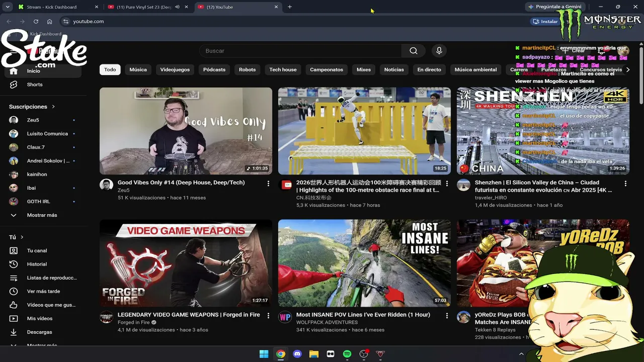Open a new browser tab
This screenshot has width=644, height=362.
point(290,7)
